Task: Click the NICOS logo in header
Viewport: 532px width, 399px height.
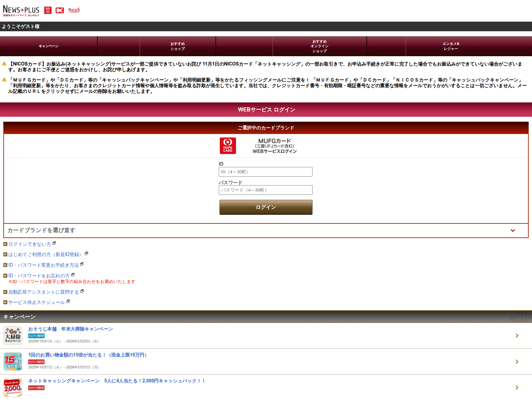Action: (x=74, y=10)
